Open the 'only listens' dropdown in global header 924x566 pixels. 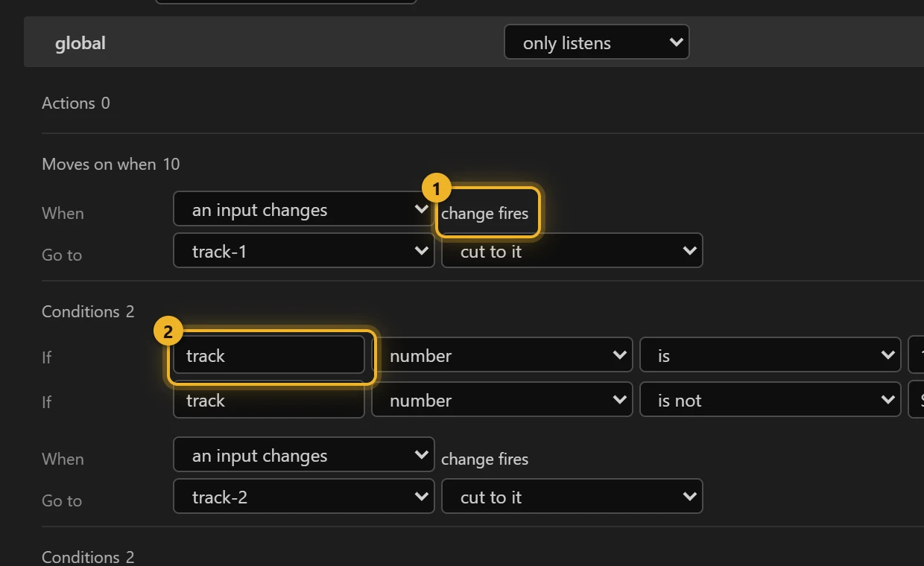point(596,42)
